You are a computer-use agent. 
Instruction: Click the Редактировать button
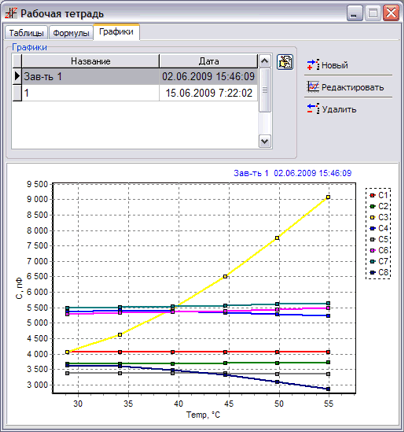(346, 87)
